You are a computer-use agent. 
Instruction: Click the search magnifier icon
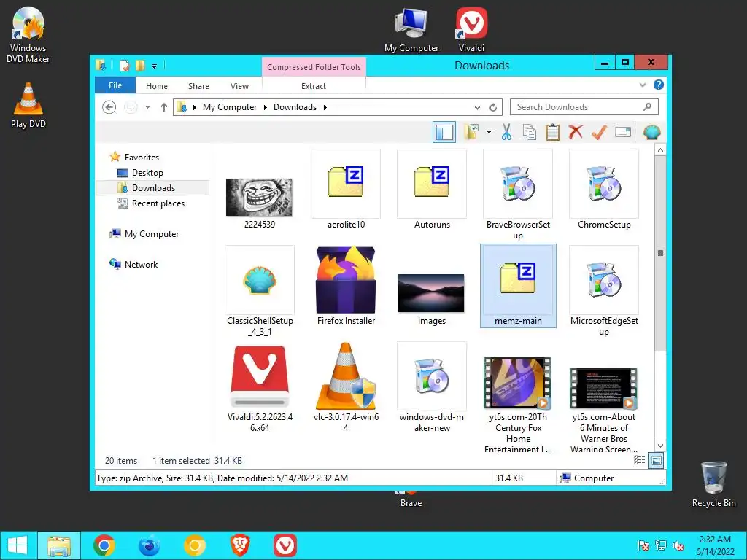(648, 106)
